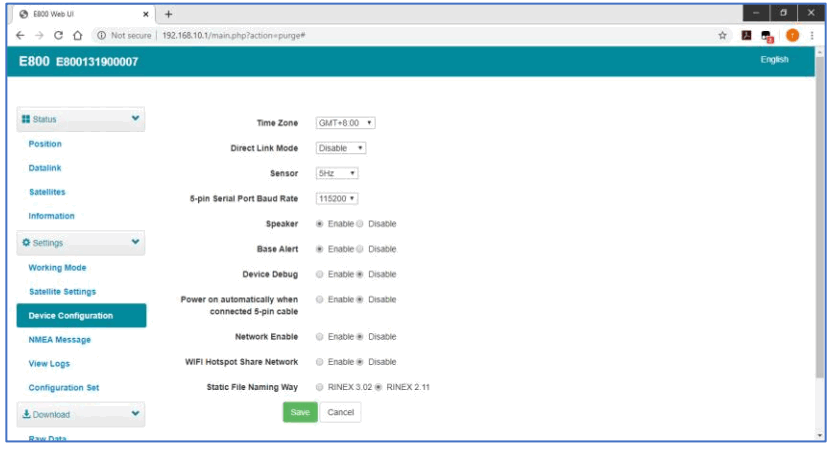Screen dimensions: 831x450
Task: Collapse the Download section chevron
Action: (135, 413)
